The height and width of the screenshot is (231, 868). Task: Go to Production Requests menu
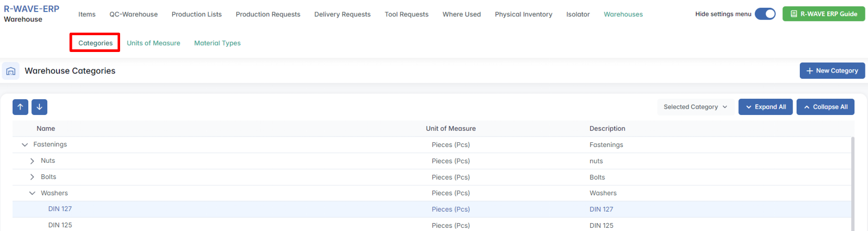268,14
